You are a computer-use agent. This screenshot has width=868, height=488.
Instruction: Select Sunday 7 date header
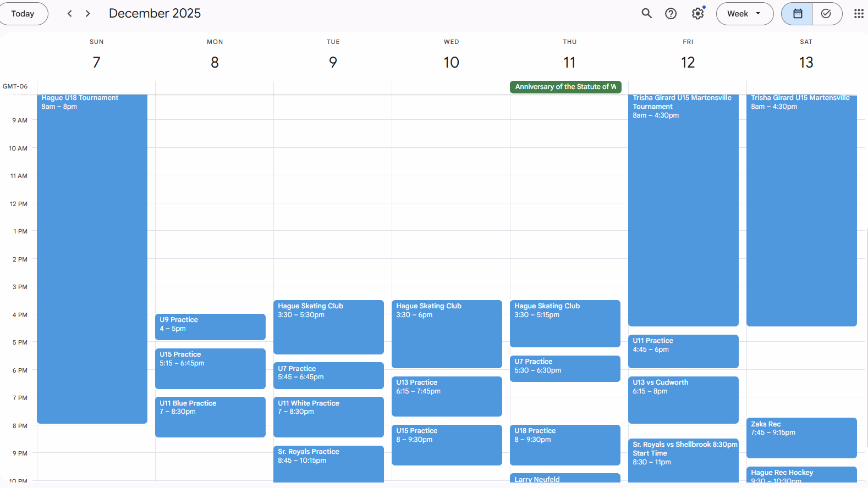(x=97, y=62)
